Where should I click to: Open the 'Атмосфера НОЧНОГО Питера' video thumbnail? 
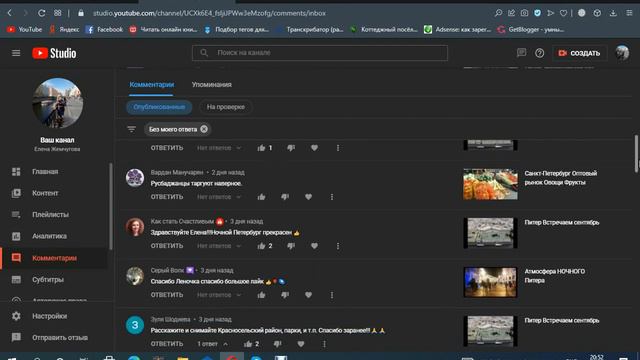tap(490, 282)
